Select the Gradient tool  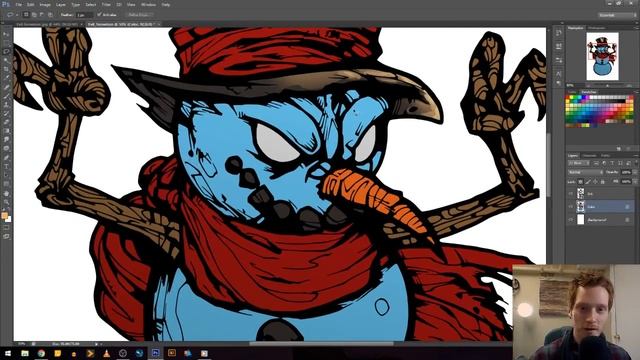(6, 131)
